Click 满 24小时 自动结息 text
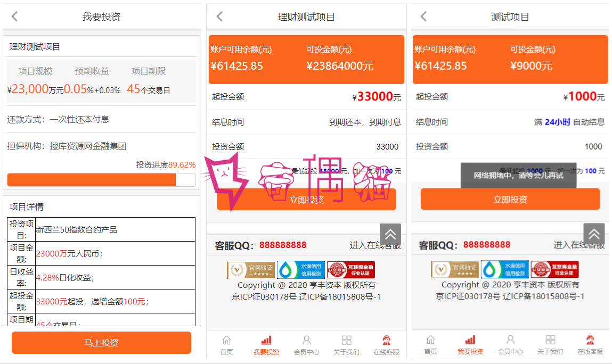The height and width of the screenshot is (364, 612). pos(569,122)
